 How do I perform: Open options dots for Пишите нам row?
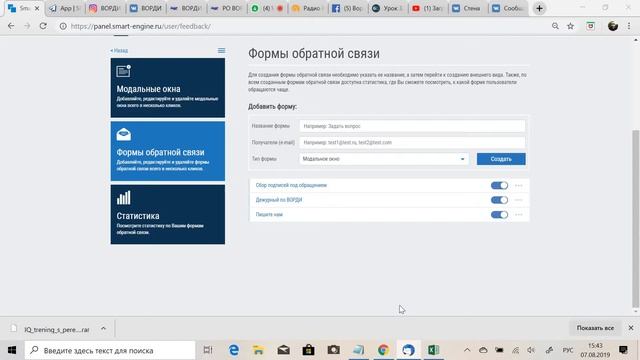[x=518, y=215]
